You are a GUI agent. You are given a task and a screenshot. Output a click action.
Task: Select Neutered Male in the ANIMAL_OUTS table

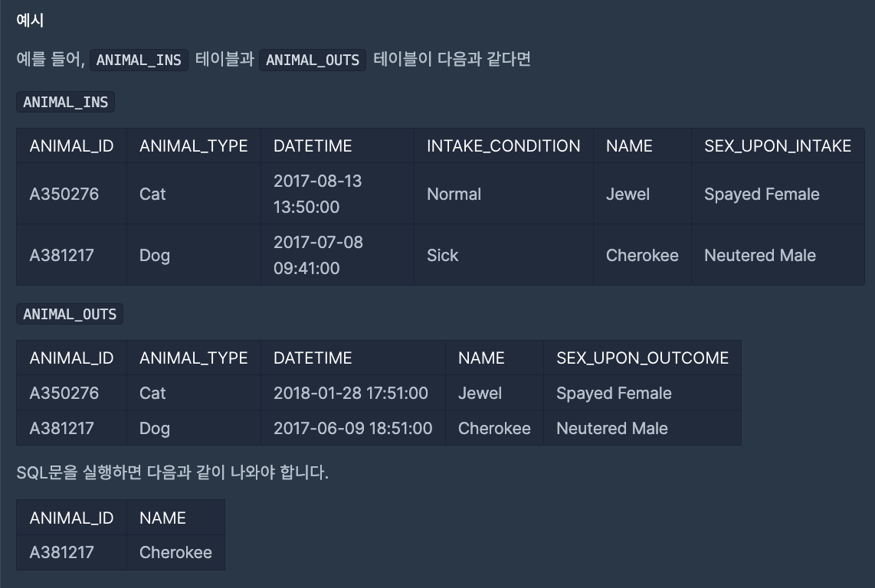pos(642,428)
